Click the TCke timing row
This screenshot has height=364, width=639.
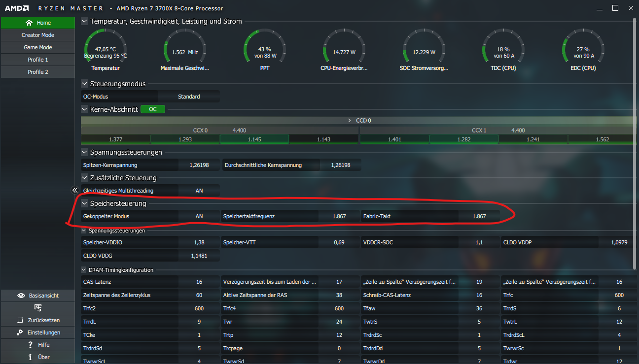150,335
